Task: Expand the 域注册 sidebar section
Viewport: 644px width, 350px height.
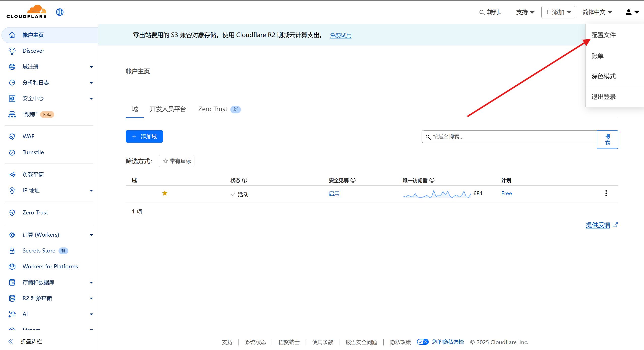Action: [91, 67]
